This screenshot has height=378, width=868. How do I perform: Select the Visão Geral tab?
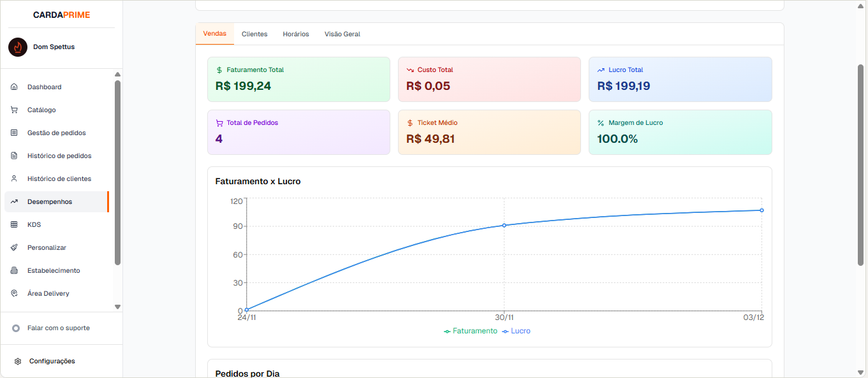pyautogui.click(x=342, y=34)
